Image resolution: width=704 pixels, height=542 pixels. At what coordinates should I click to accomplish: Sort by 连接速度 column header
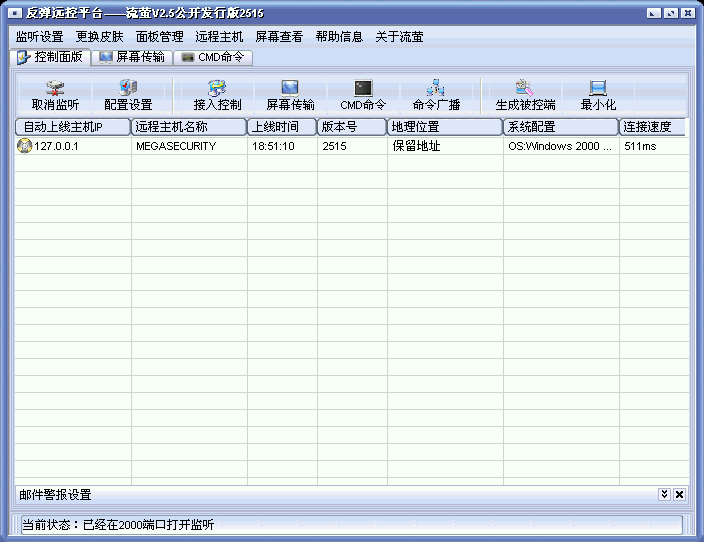(653, 127)
